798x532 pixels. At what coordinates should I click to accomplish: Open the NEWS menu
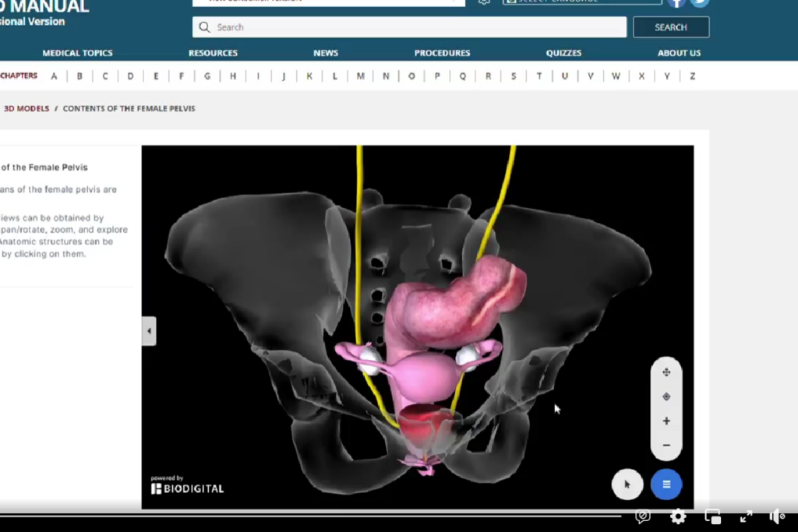pyautogui.click(x=326, y=53)
